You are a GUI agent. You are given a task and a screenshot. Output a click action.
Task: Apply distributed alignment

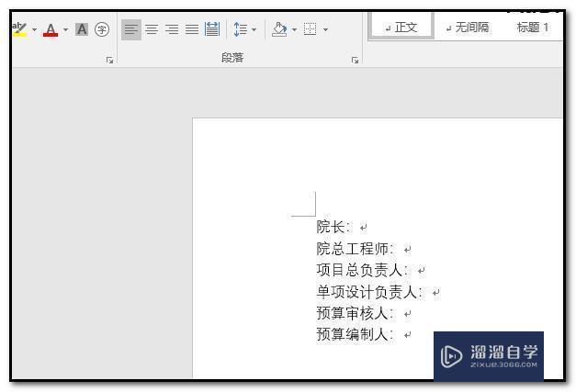212,29
